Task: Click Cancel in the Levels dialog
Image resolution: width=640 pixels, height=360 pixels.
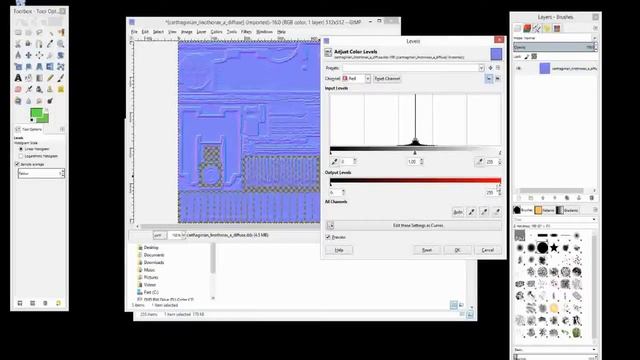Action: point(488,250)
